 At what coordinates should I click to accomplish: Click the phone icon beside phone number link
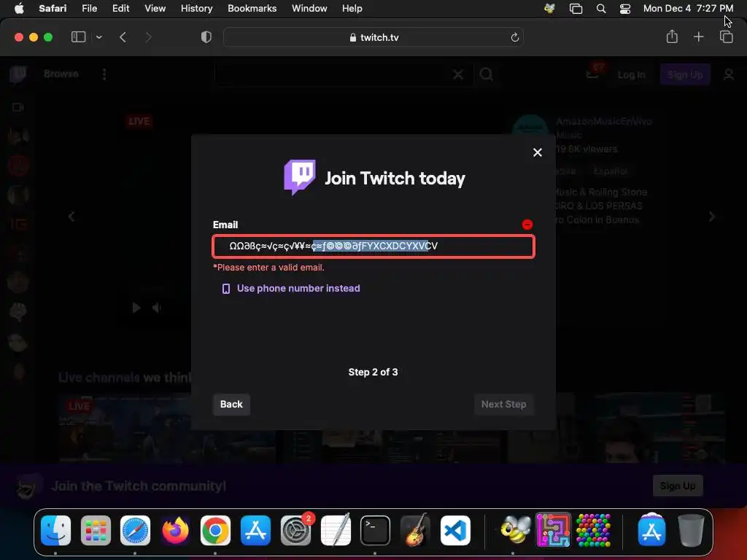pos(226,289)
